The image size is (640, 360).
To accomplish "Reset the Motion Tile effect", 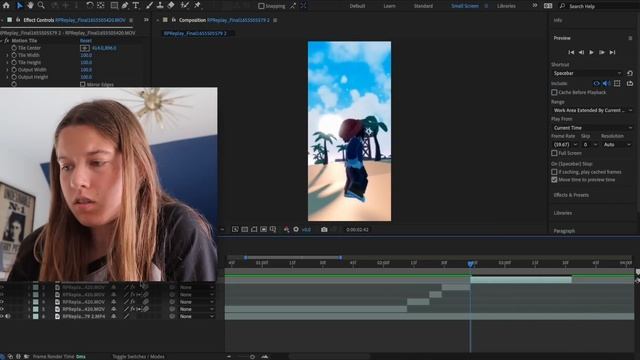I will [x=86, y=40].
